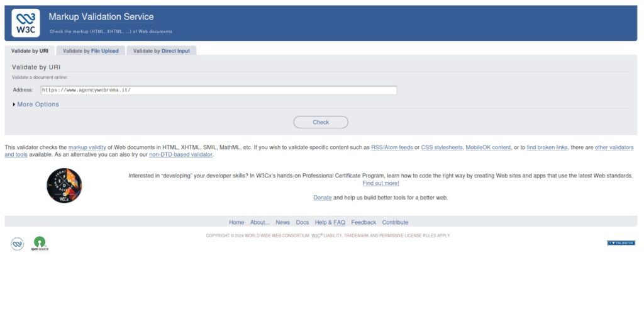Screen dimensions: 644x316
Task: Open Contribute in footer menu
Action: pos(395,222)
